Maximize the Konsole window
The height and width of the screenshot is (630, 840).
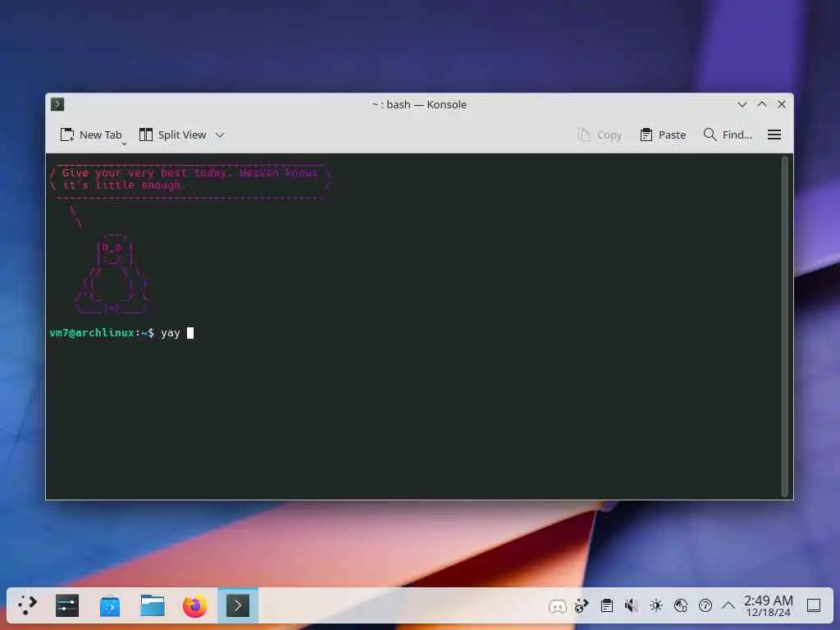[762, 104]
